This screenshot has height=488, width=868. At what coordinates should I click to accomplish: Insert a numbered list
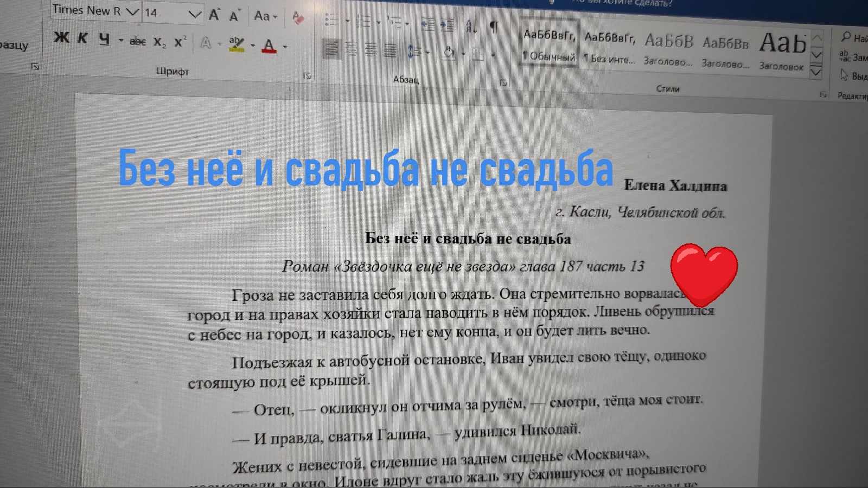(363, 22)
